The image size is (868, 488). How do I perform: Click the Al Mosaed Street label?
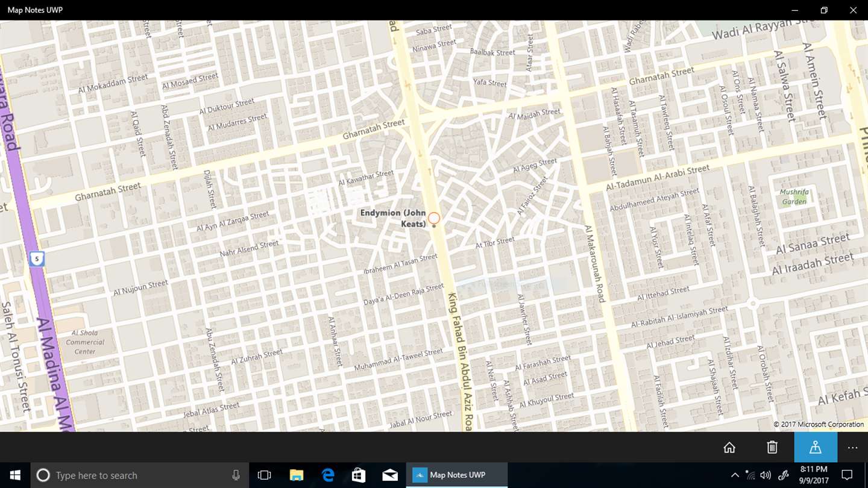click(x=190, y=81)
